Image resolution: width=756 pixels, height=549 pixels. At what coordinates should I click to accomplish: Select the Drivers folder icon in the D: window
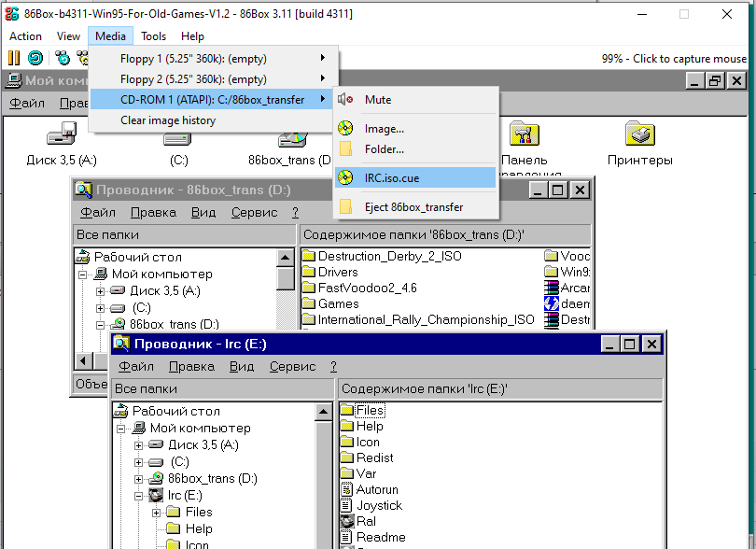click(x=309, y=272)
